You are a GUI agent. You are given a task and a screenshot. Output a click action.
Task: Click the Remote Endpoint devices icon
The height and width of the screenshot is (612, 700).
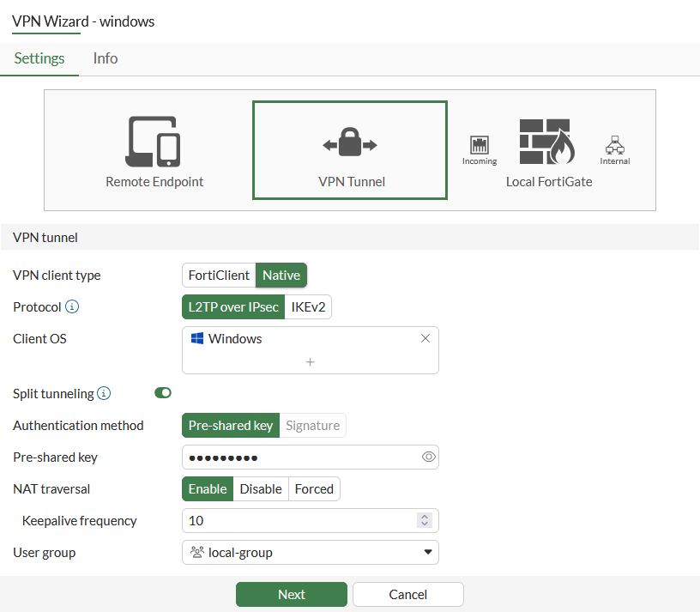point(153,141)
